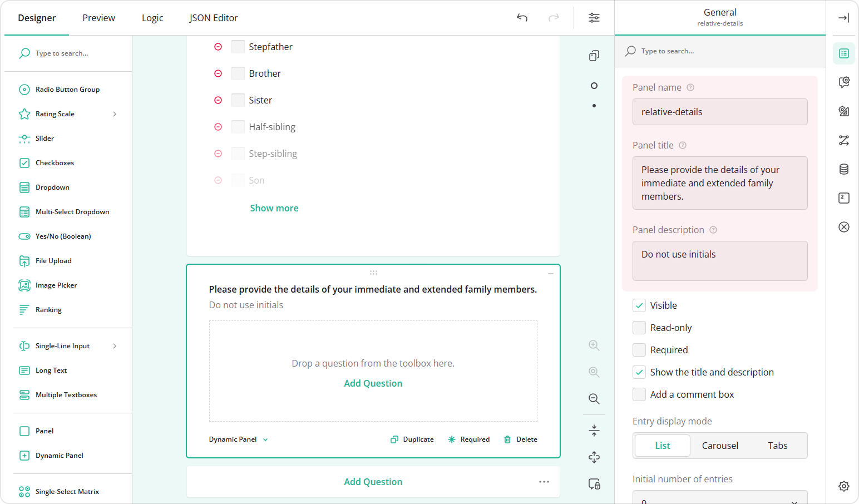Click the redo arrow in the toolbar

(554, 17)
